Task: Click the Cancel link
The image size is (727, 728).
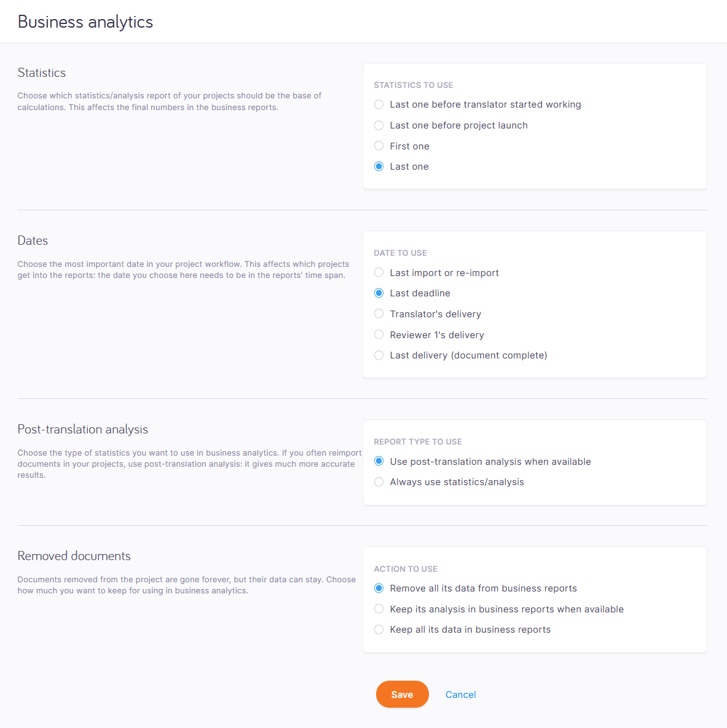Action: [x=461, y=695]
